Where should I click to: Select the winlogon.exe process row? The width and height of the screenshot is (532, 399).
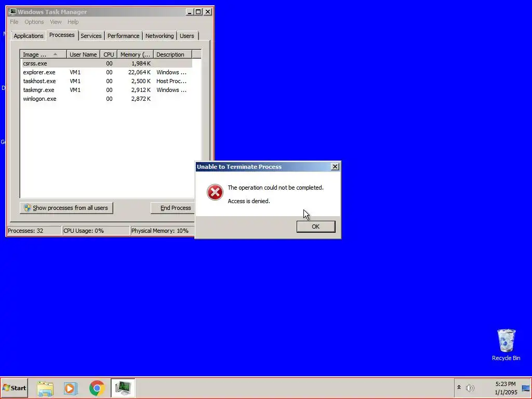pos(107,99)
